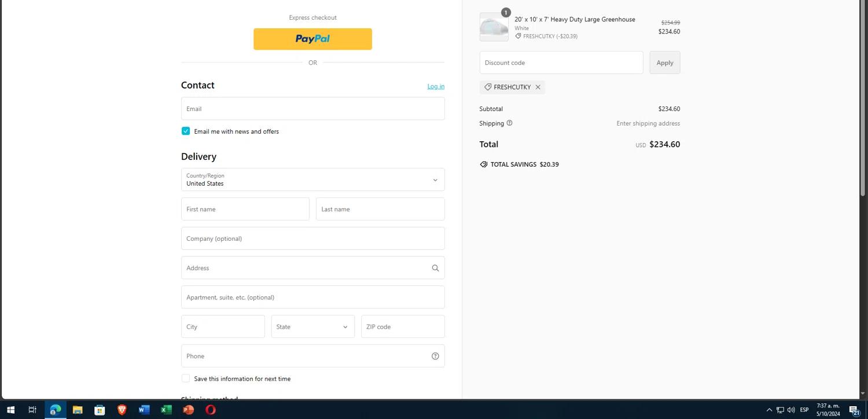Click the Discount code input field
Viewport: 868px width, 419px height.
561,63
